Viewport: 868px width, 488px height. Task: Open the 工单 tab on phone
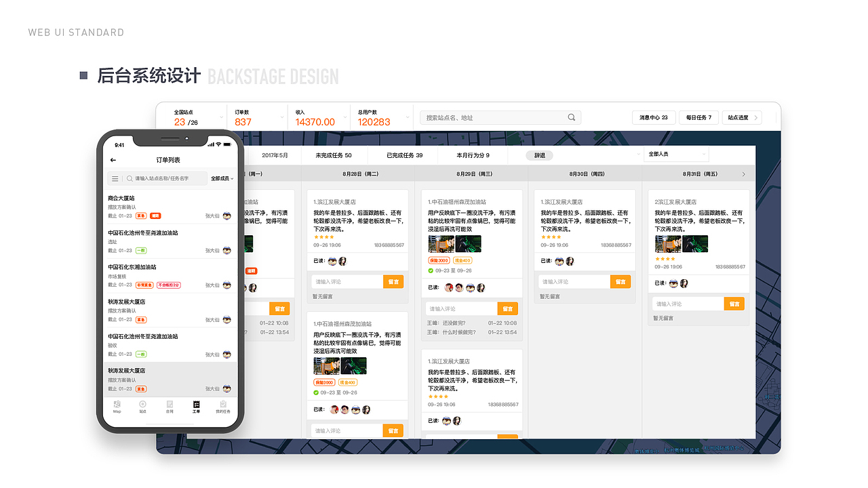coord(196,407)
